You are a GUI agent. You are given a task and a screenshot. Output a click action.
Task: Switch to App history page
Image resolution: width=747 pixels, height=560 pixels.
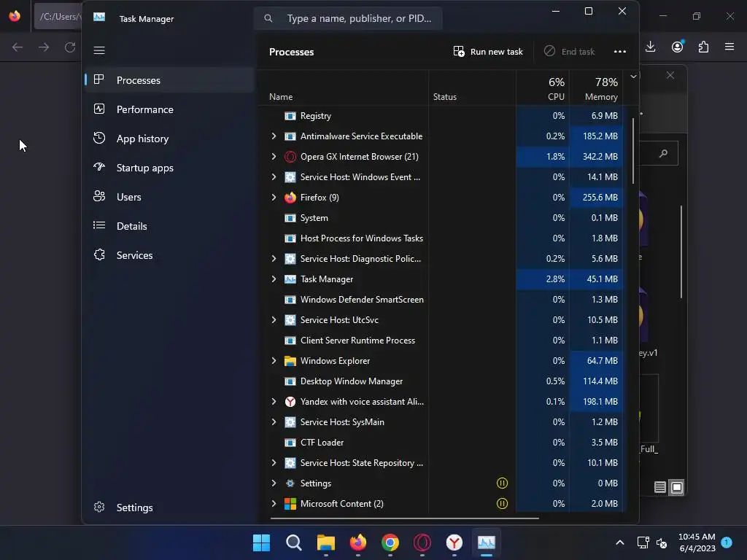click(142, 139)
